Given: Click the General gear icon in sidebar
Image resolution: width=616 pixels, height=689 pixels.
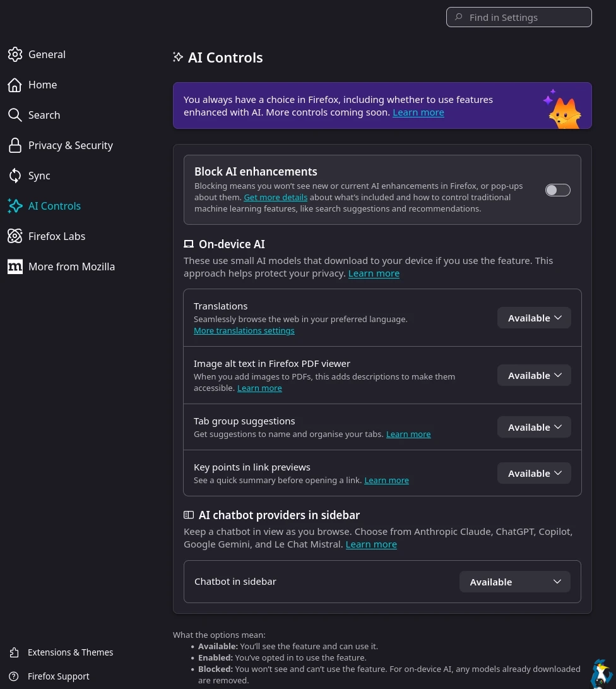Looking at the screenshot, I should (x=15, y=54).
